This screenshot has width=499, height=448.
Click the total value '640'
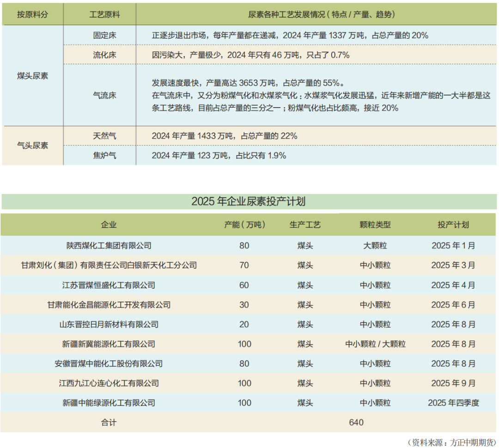tap(356, 423)
